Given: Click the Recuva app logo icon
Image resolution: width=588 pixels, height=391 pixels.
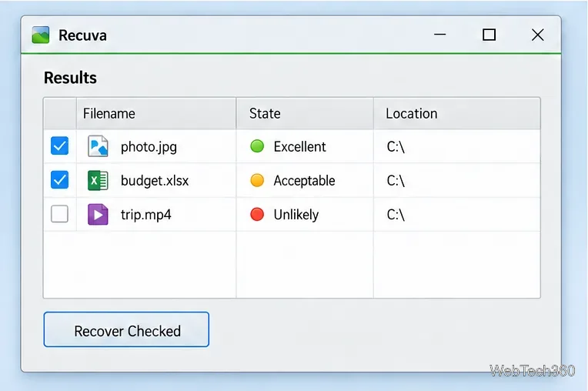Looking at the screenshot, I should [41, 35].
